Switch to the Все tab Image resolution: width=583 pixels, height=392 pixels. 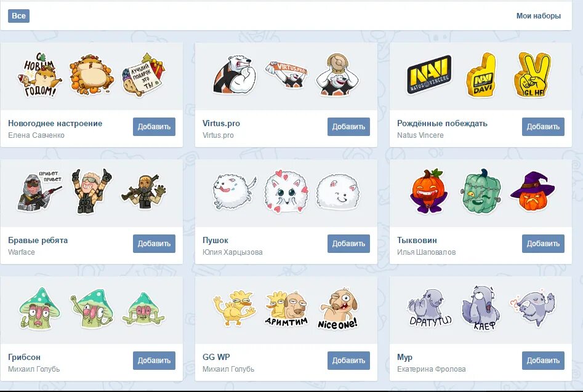pyautogui.click(x=18, y=16)
